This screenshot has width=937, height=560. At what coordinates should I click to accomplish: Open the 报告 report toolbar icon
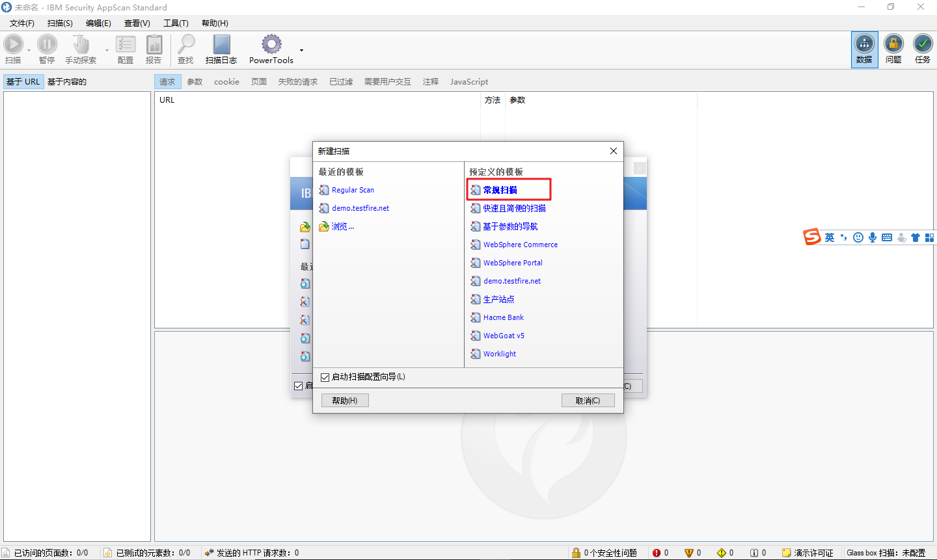click(x=154, y=44)
